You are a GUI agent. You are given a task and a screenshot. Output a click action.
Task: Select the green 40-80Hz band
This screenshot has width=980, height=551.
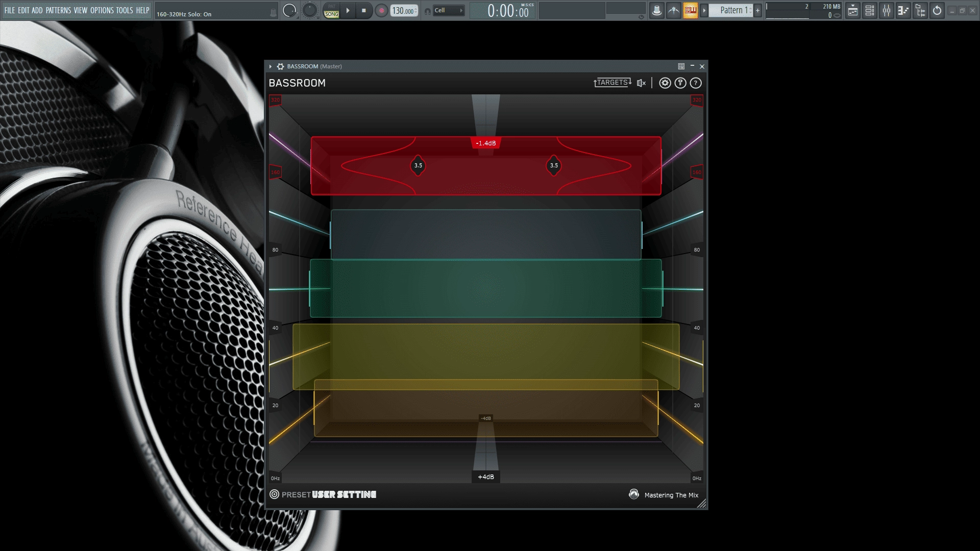click(486, 288)
